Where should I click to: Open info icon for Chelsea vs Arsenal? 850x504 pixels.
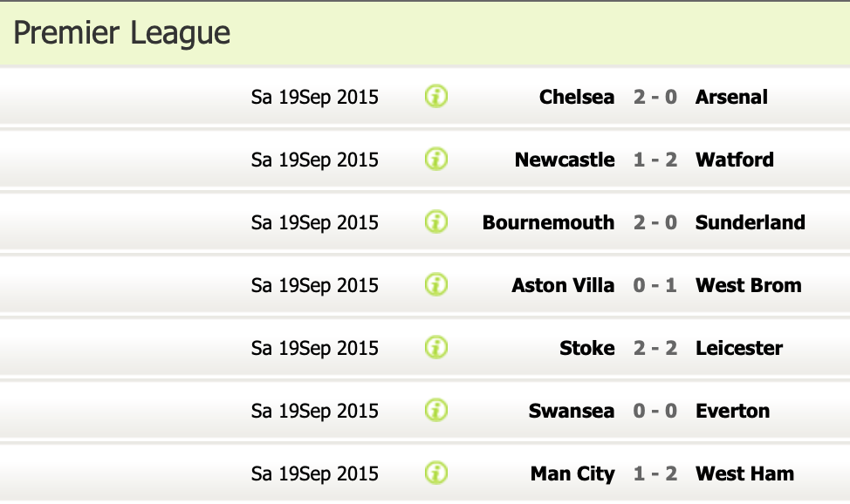click(x=436, y=97)
